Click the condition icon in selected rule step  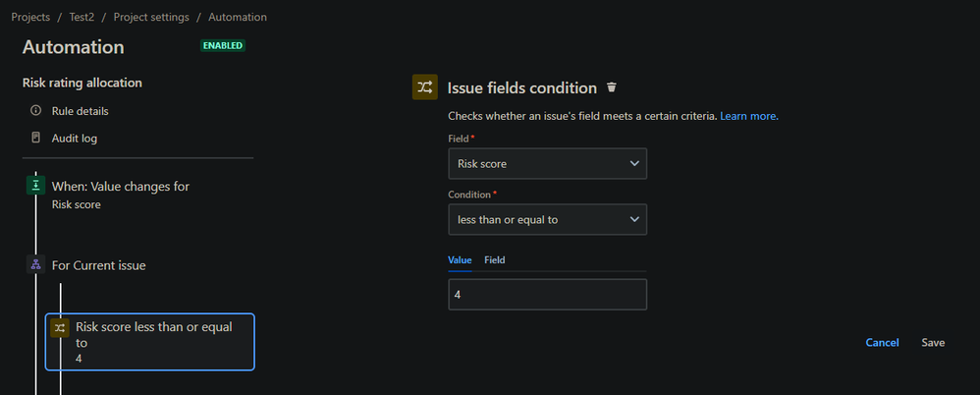click(59, 327)
